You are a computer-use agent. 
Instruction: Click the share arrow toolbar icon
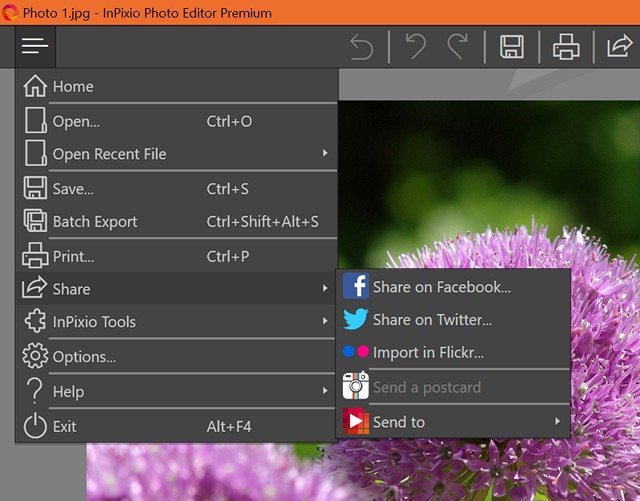[620, 46]
